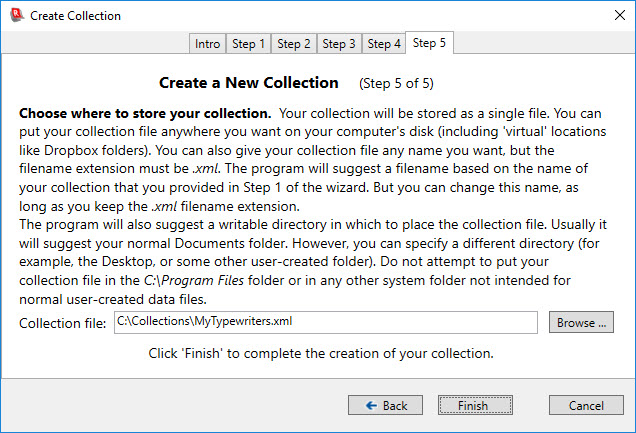Click the 'Create Collection' window title text

[76, 15]
